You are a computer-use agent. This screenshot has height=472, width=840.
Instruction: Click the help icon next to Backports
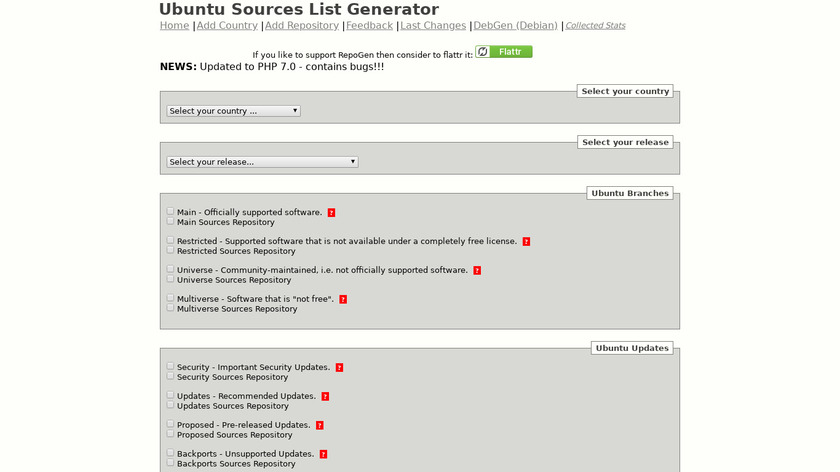click(323, 454)
